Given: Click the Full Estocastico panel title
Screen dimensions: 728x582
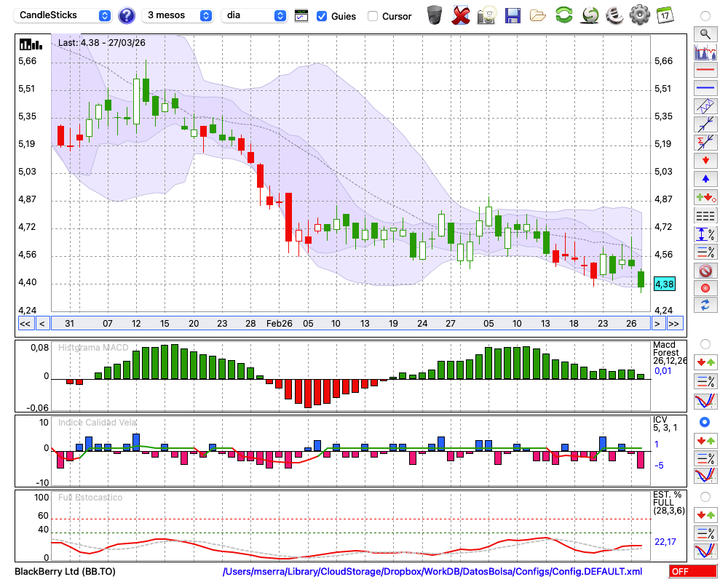Looking at the screenshot, I should 90,497.
